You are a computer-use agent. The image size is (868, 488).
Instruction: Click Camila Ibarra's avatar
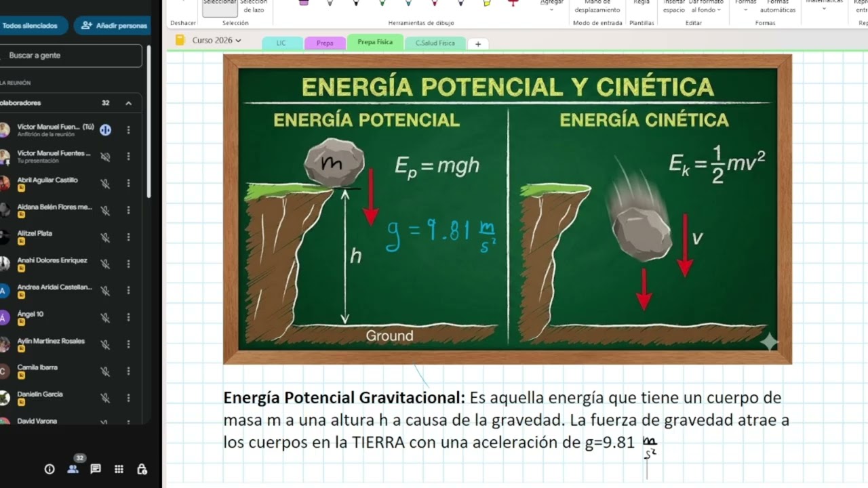click(x=4, y=371)
